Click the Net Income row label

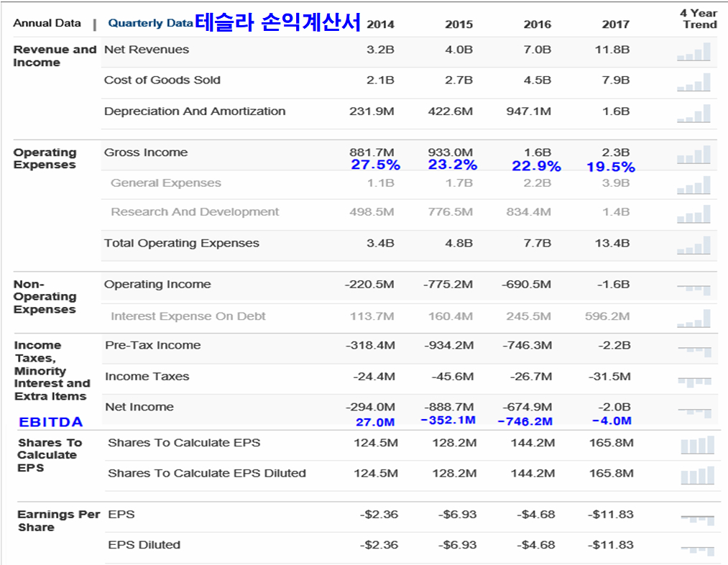pyautogui.click(x=139, y=407)
